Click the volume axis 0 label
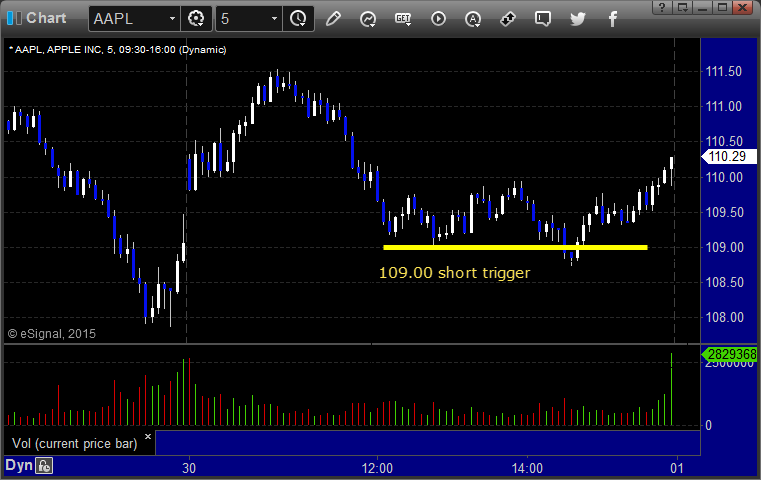Image resolution: width=761 pixels, height=480 pixels. (x=709, y=426)
